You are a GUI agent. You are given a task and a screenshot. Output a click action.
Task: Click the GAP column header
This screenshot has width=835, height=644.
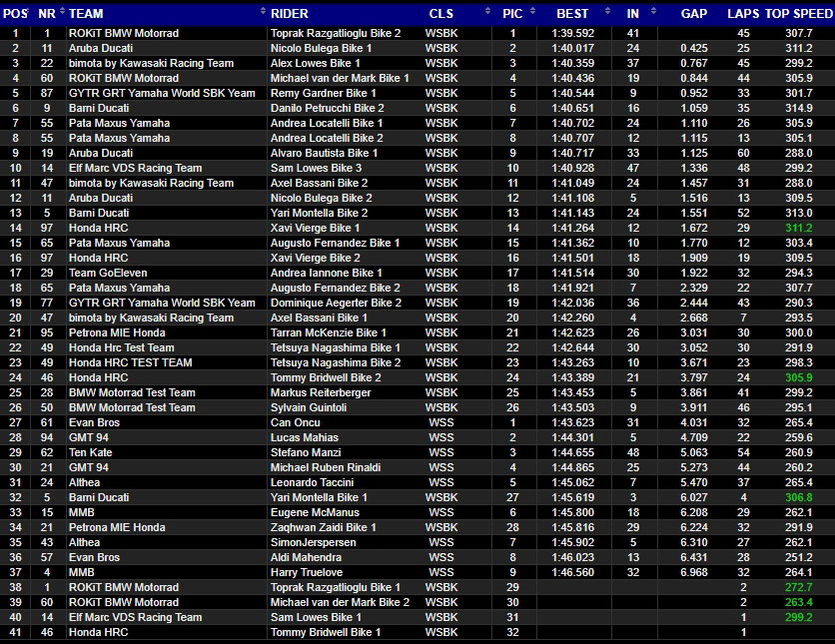click(693, 14)
